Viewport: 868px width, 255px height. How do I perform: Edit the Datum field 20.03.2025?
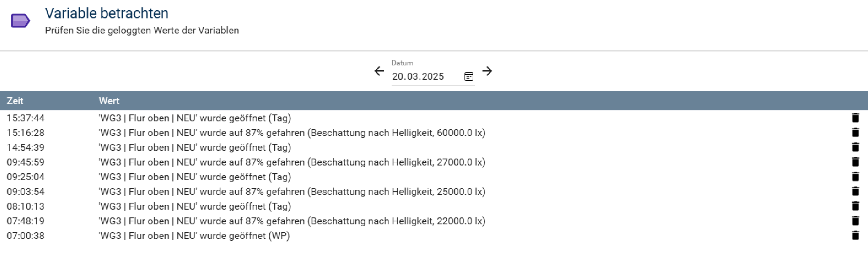point(426,76)
